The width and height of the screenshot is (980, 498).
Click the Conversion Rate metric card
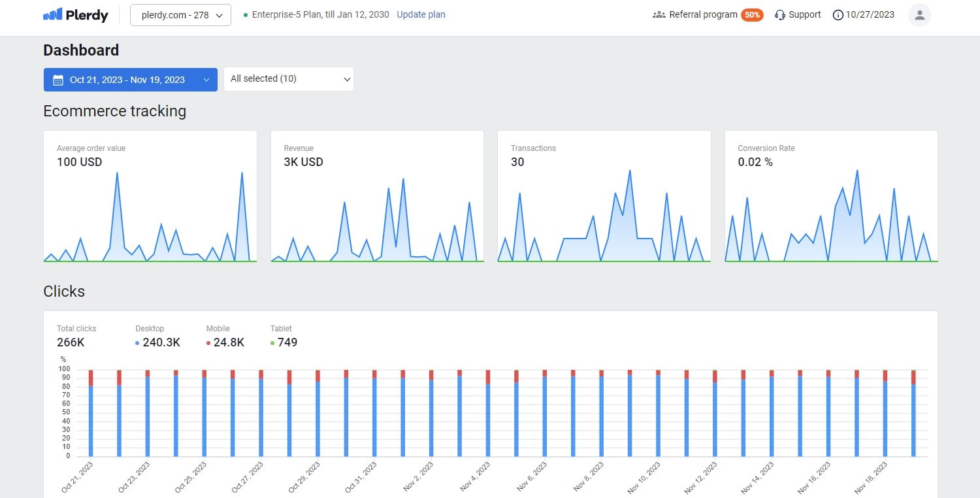(x=830, y=196)
